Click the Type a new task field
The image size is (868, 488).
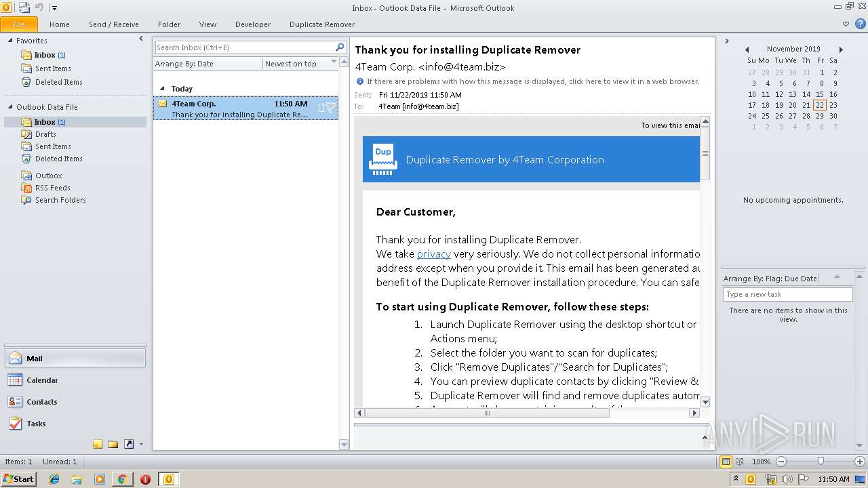[x=788, y=294]
